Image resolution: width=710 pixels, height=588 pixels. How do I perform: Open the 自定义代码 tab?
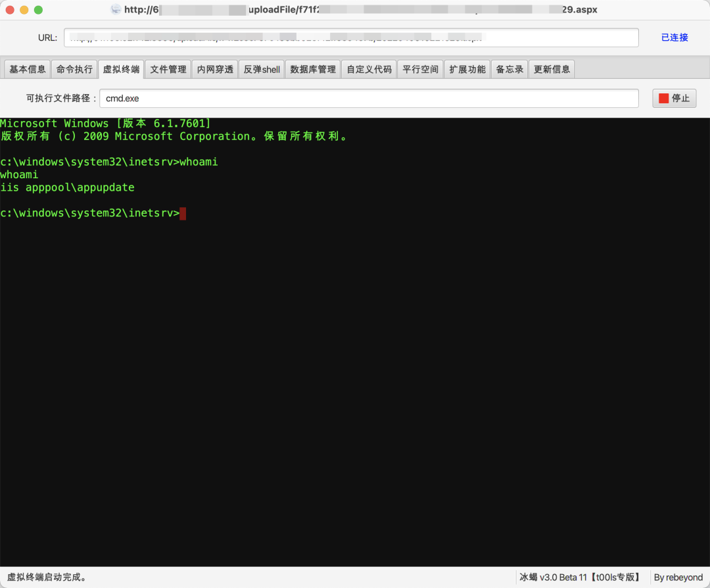coord(369,68)
